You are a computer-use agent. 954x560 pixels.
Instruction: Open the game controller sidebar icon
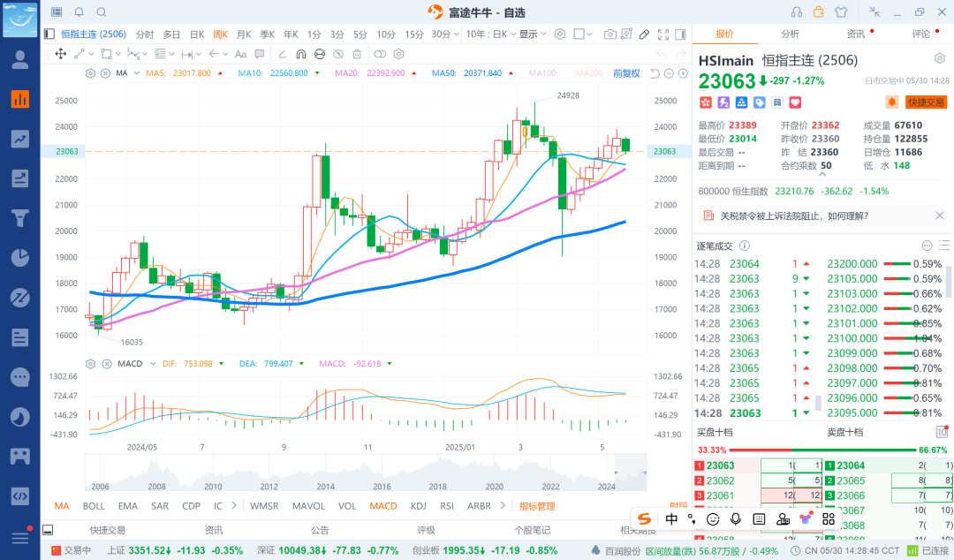pos(20,456)
